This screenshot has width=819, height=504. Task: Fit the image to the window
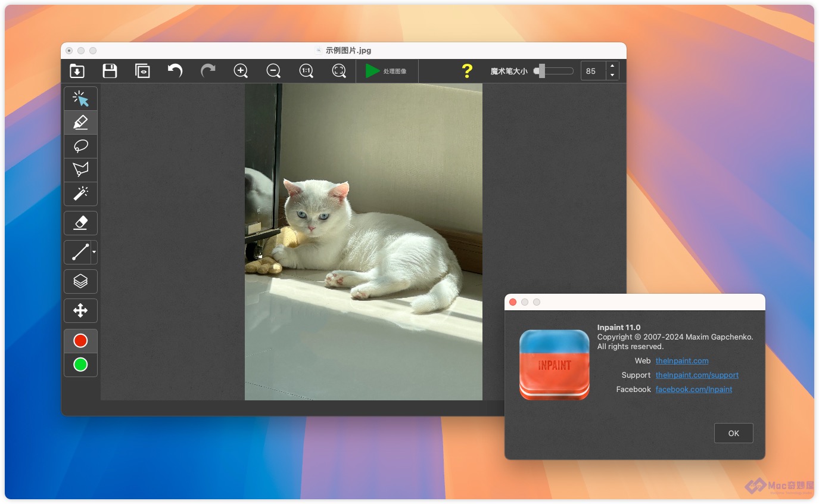[x=339, y=71]
